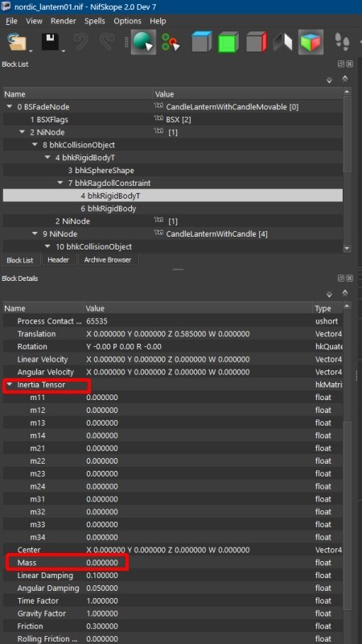Click the Undo arrow in toolbar
Viewport: 362px width, 644px height.
click(80, 42)
